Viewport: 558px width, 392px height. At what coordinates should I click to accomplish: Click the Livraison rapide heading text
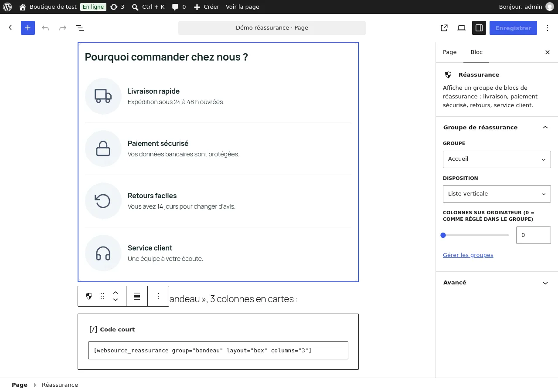point(153,91)
